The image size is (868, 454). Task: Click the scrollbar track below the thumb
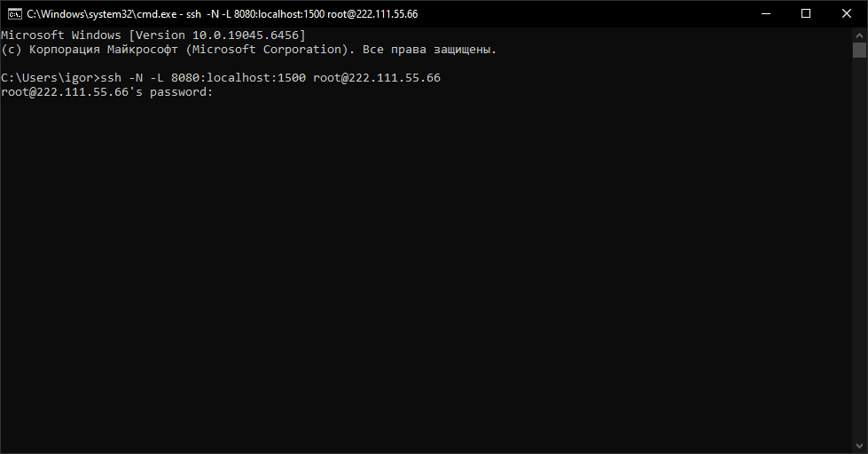coord(859,266)
